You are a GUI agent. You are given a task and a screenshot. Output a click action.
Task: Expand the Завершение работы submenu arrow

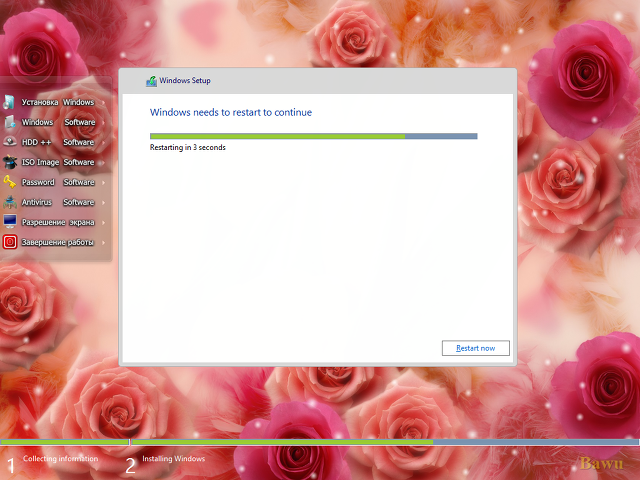[x=104, y=242]
